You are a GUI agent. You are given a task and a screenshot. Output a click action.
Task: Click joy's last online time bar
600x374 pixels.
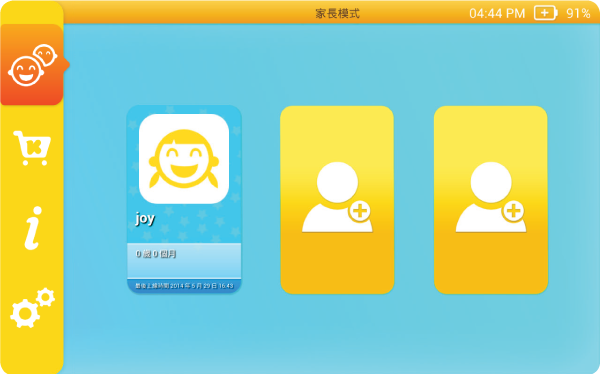tap(184, 286)
